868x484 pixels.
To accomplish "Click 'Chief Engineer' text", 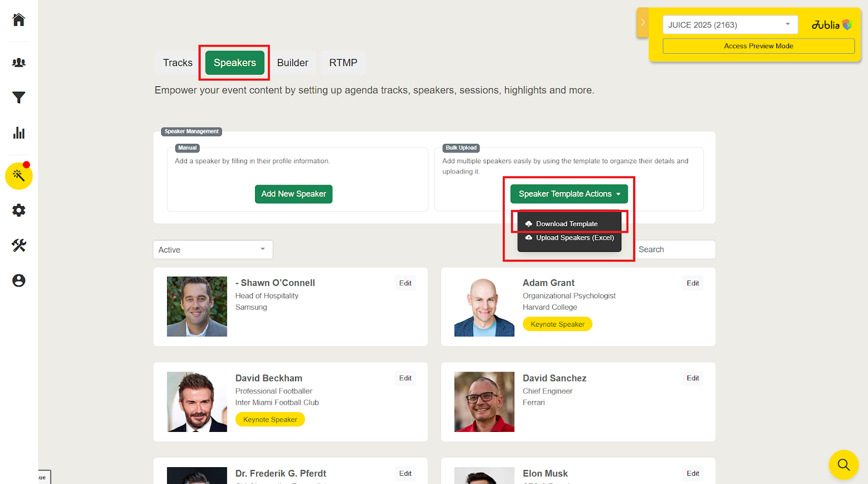I will (547, 391).
